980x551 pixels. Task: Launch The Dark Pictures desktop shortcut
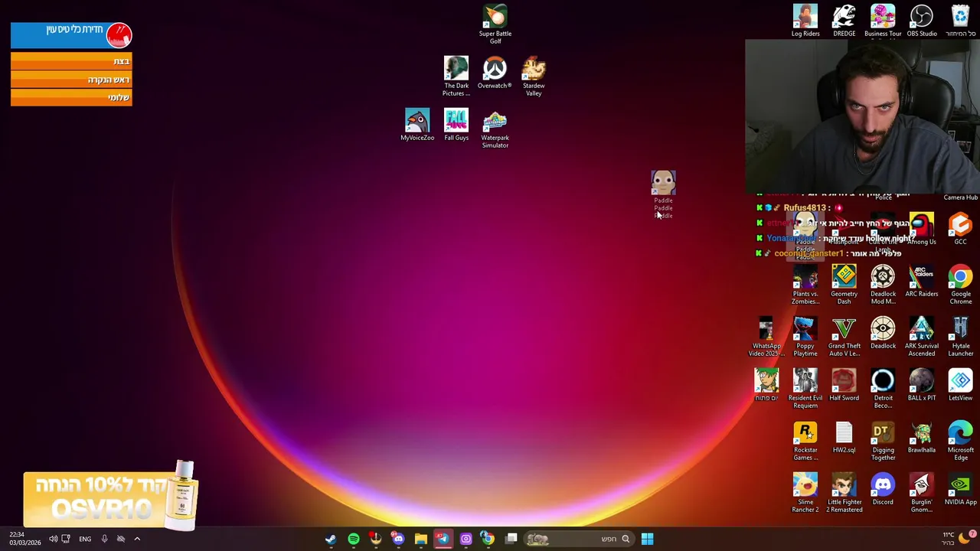456,76
